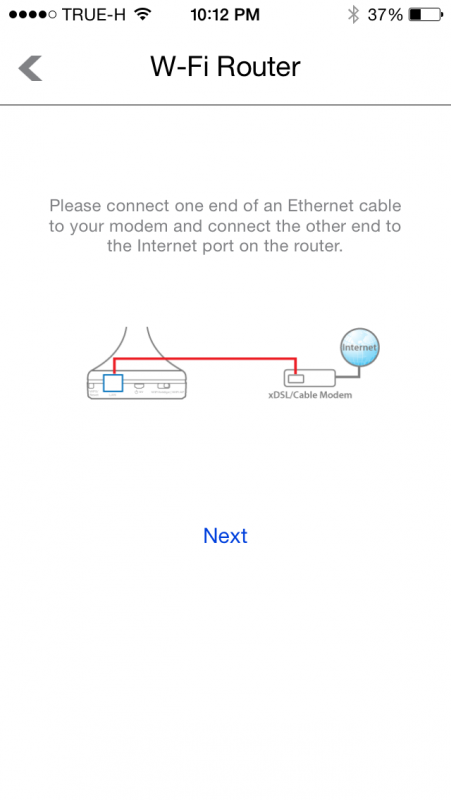Tap the power connector on the router diagram

(138, 387)
